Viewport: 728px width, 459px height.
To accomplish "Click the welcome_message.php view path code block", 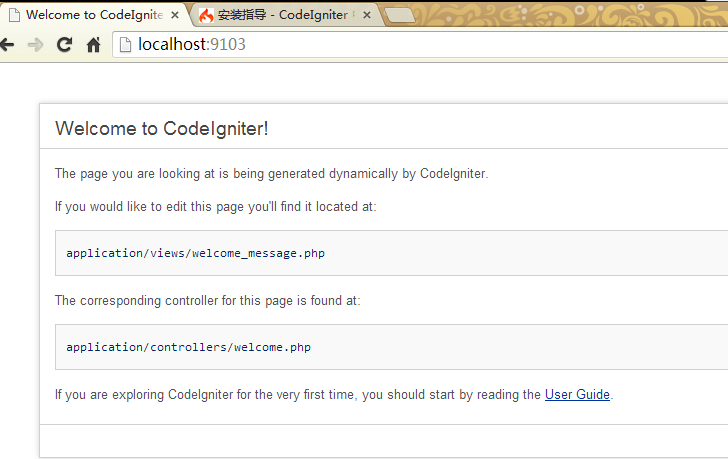I will (195, 253).
